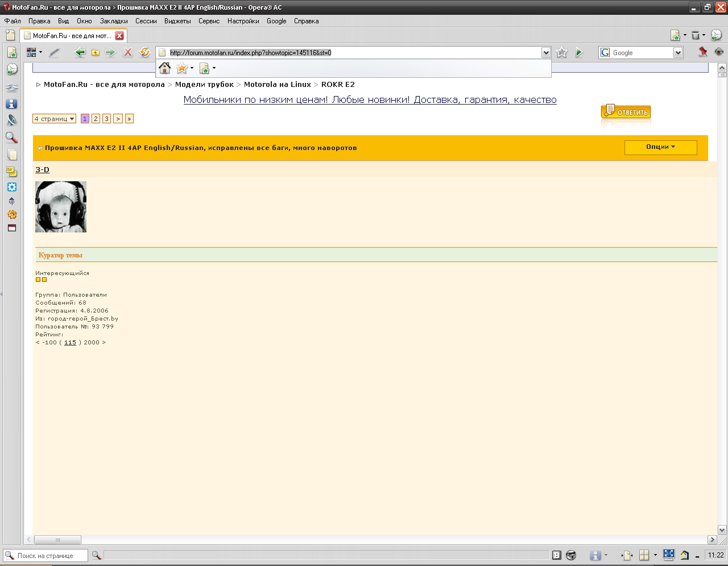Click the 'Поиск на странице' search field
Screen dimensions: 728x566
pos(45,555)
